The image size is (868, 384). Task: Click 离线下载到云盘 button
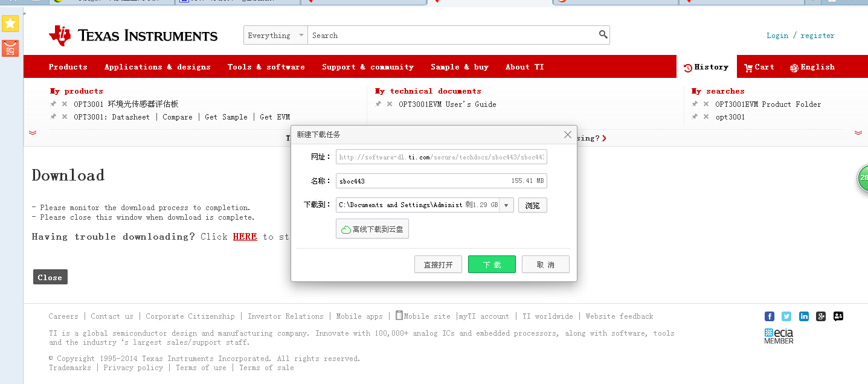coord(372,229)
